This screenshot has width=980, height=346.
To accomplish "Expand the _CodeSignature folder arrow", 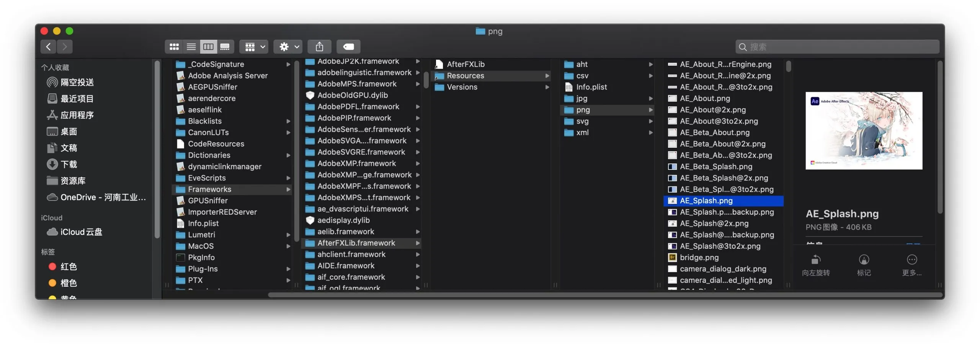I will click(288, 64).
